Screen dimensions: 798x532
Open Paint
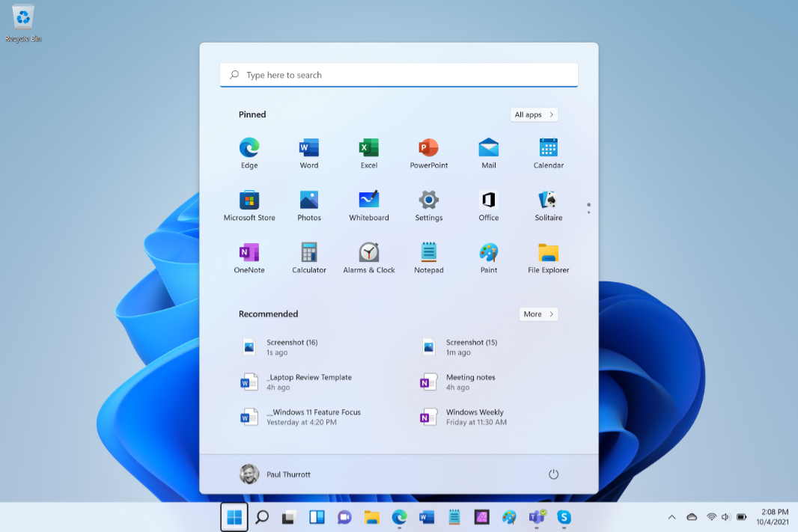(488, 256)
